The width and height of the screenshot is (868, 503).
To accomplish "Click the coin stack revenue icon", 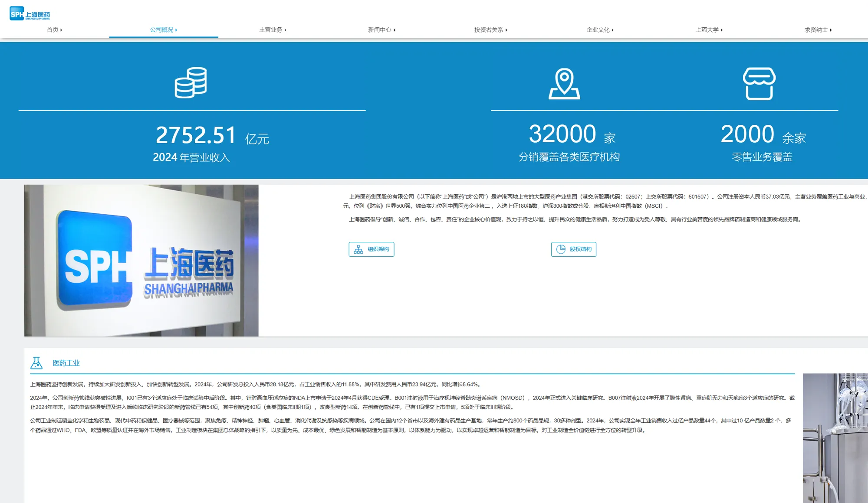I will [x=191, y=83].
